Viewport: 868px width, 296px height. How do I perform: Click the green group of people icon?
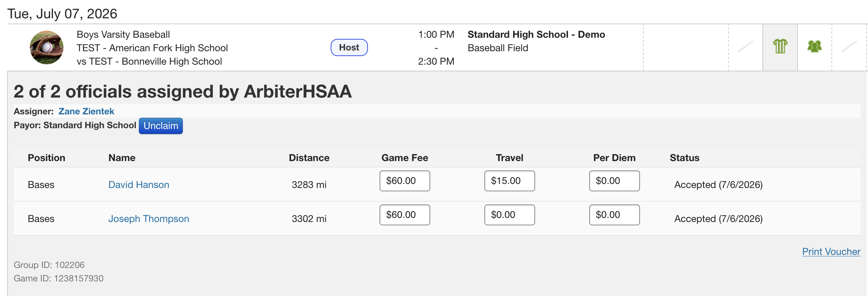[815, 47]
